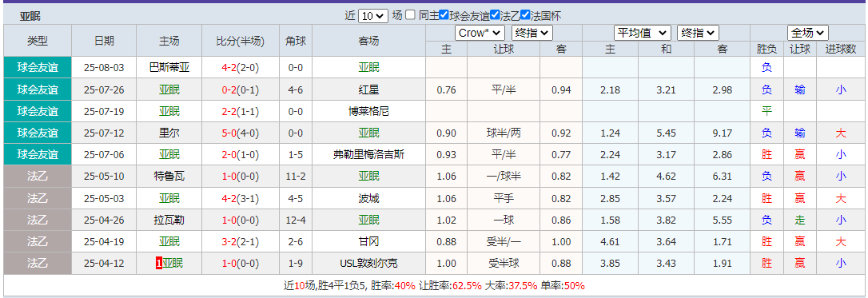The width and height of the screenshot is (868, 298).
Task: Open the Crow* bookmaker dropdown
Action: 480,33
